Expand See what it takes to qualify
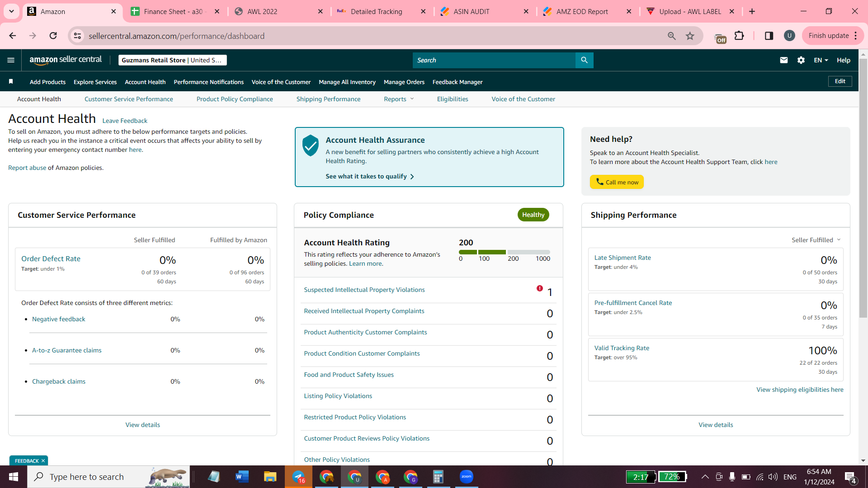Image resolution: width=868 pixels, height=488 pixels. [370, 176]
